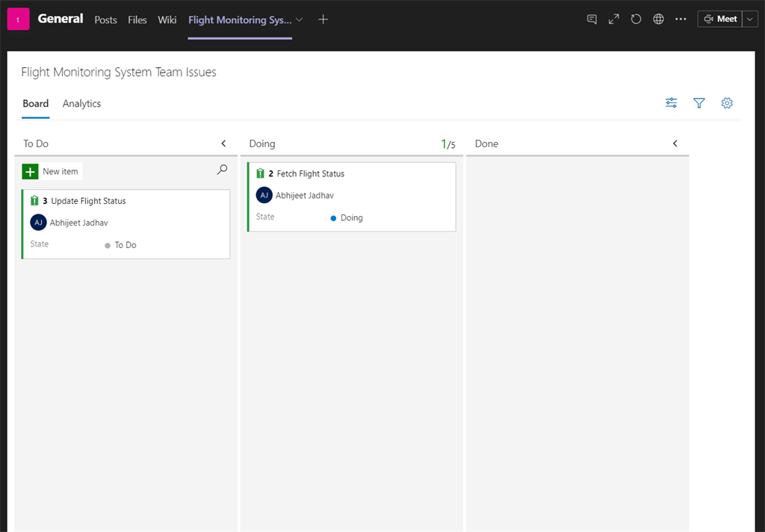Reload the tab with refresh icon
The height and width of the screenshot is (532, 765).
[636, 19]
